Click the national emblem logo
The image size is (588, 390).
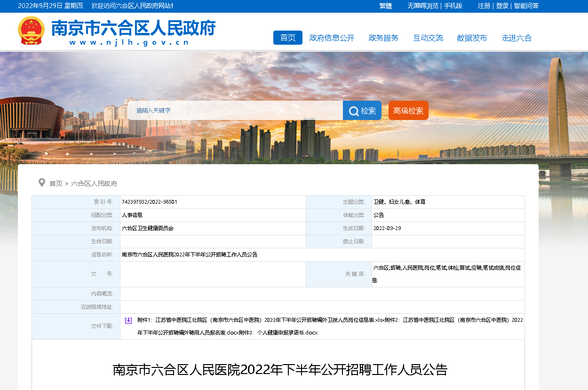[x=31, y=31]
